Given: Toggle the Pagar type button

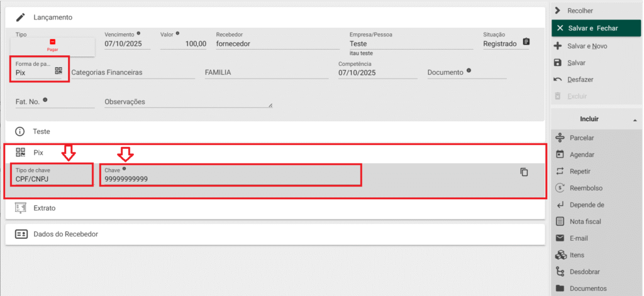Looking at the screenshot, I should coord(53,45).
